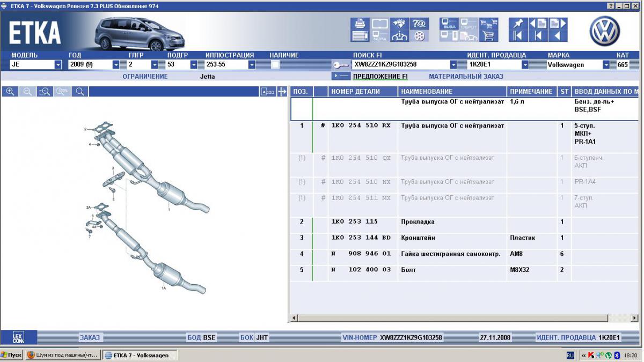The height and width of the screenshot is (362, 644).
Task: Open the multiple shopping carts icon
Action: coord(488,24)
